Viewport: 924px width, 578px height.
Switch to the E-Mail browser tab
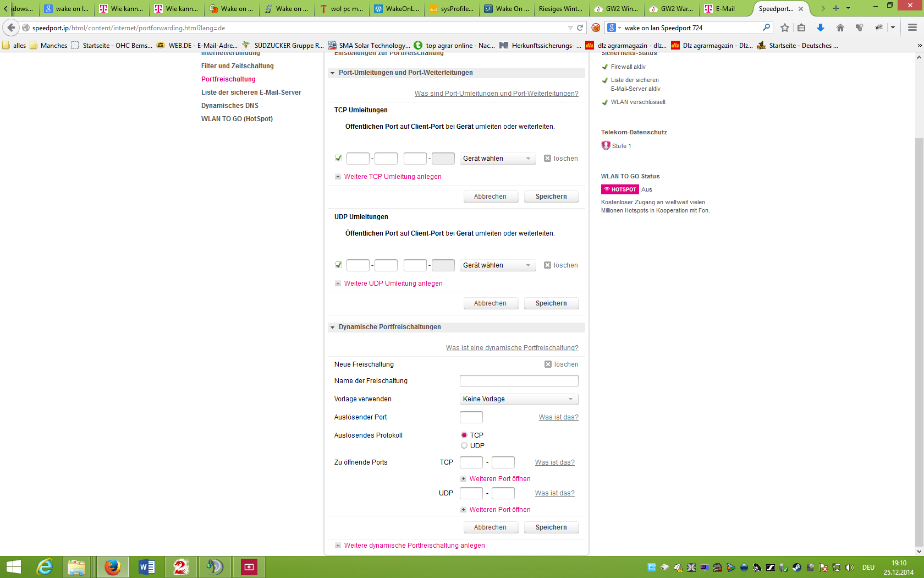(724, 8)
